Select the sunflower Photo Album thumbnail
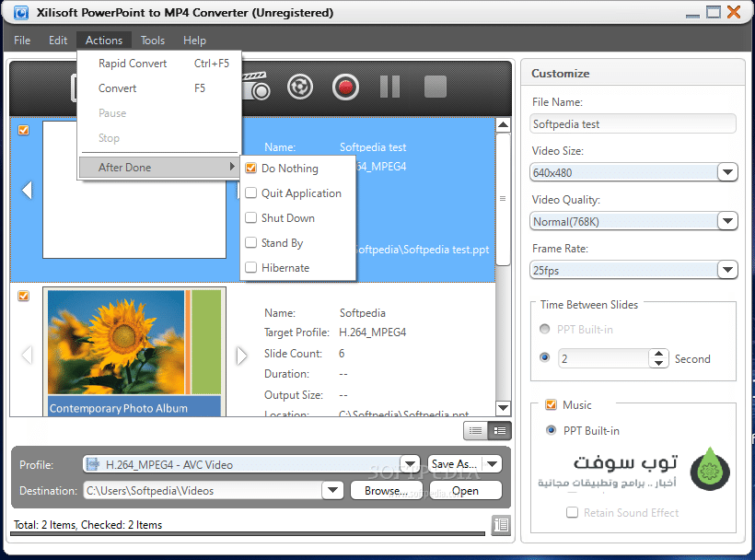This screenshot has width=755, height=560. (134, 352)
